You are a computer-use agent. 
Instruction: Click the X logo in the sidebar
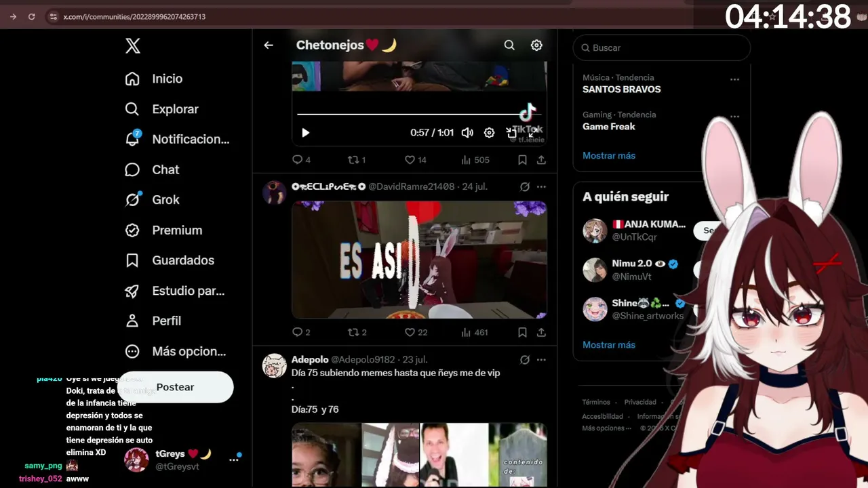click(x=133, y=45)
